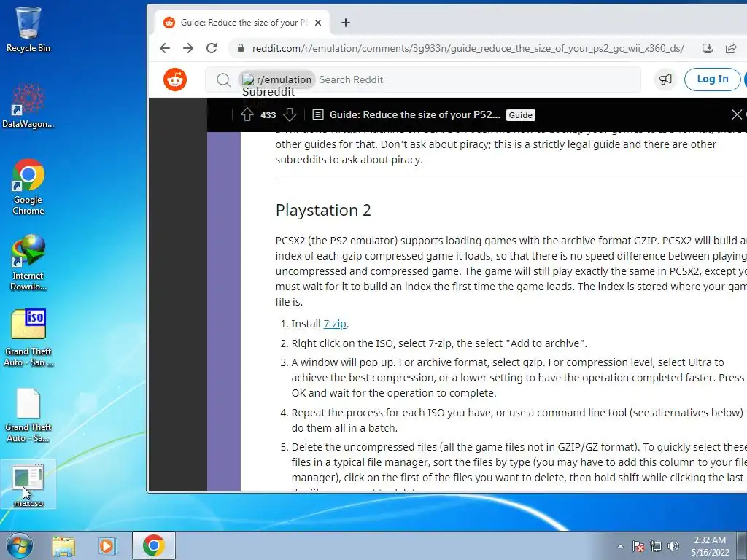Click step 2 text about Add to archive
Image resolution: width=747 pixels, height=560 pixels.
pyautogui.click(x=439, y=343)
